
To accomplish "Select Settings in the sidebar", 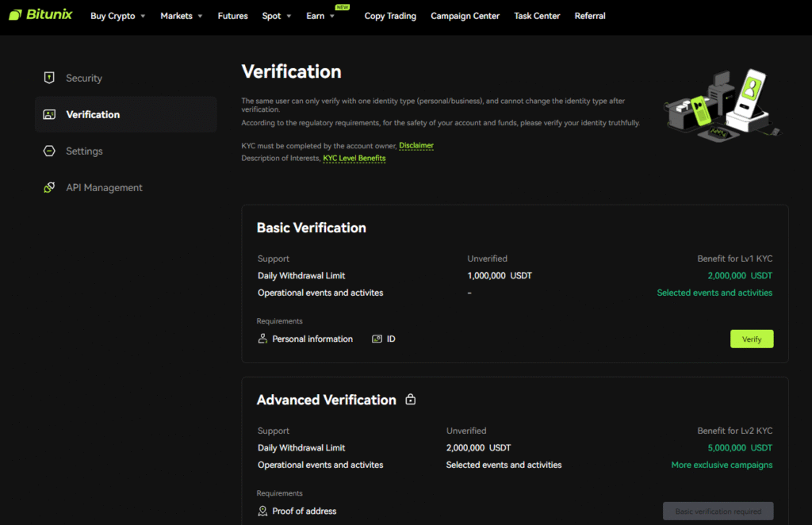I will pyautogui.click(x=126, y=151).
